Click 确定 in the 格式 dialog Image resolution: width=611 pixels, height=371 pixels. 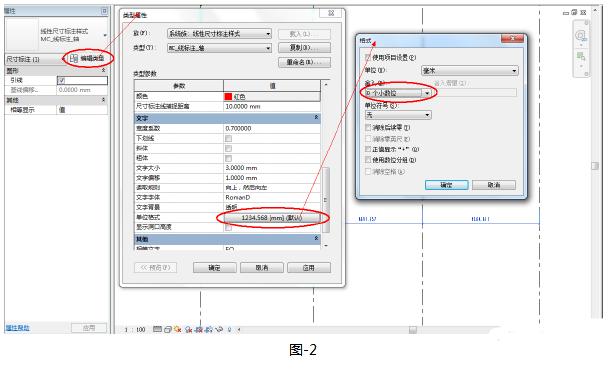[x=446, y=185]
